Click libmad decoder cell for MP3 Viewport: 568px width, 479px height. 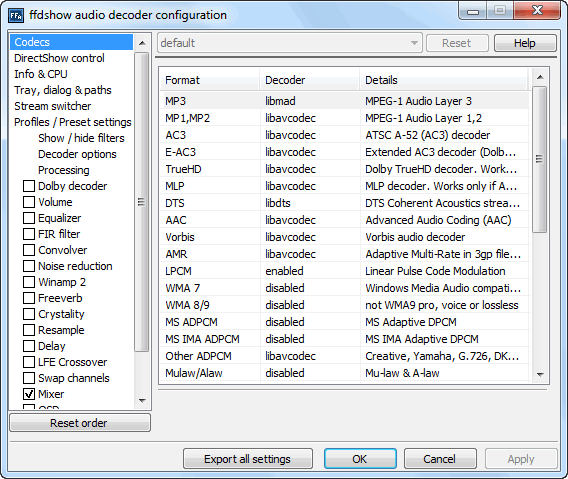pos(310,101)
